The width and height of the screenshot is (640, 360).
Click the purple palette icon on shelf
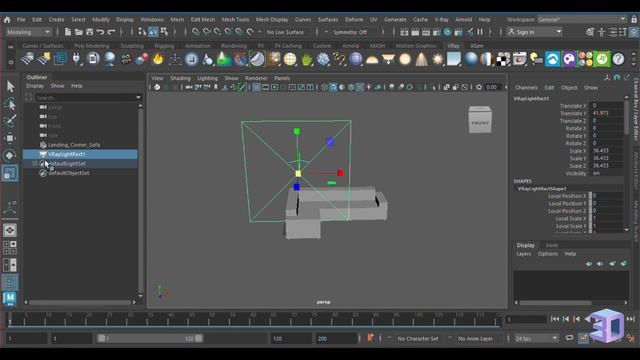(x=569, y=60)
